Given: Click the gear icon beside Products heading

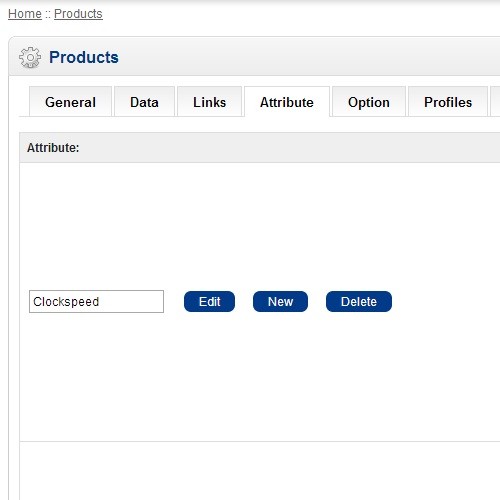Looking at the screenshot, I should pos(30,57).
